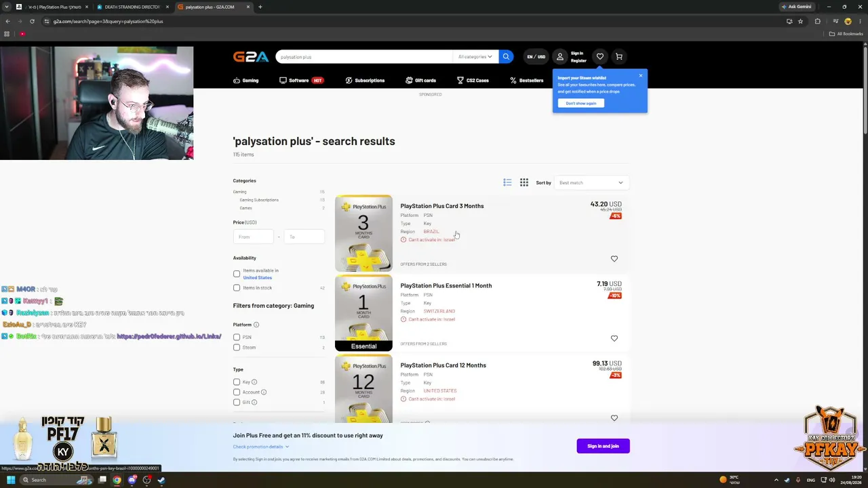Open the browser extensions puzzle icon

pyautogui.click(x=817, y=21)
